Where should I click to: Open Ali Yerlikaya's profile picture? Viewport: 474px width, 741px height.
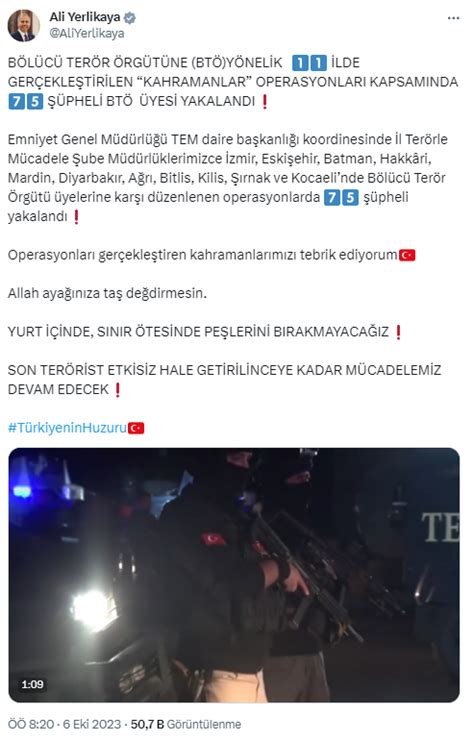24,25
